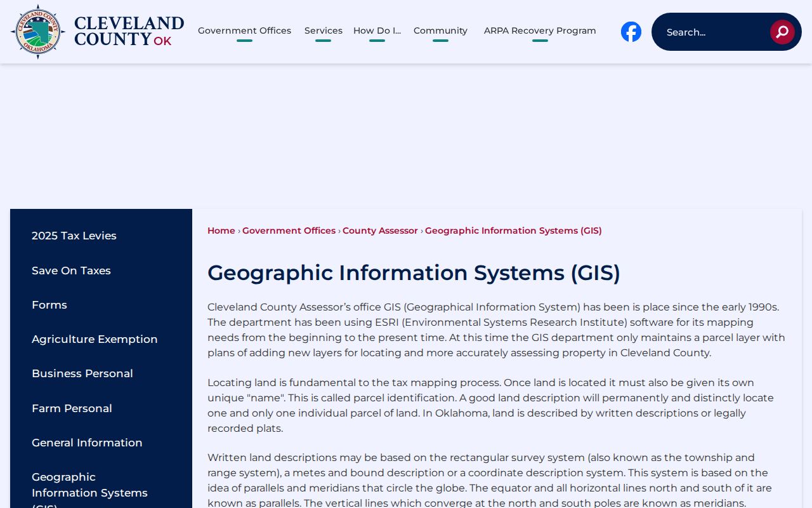Navigate to County Assessor breadcrumb
This screenshot has height=508, width=812.
380,231
